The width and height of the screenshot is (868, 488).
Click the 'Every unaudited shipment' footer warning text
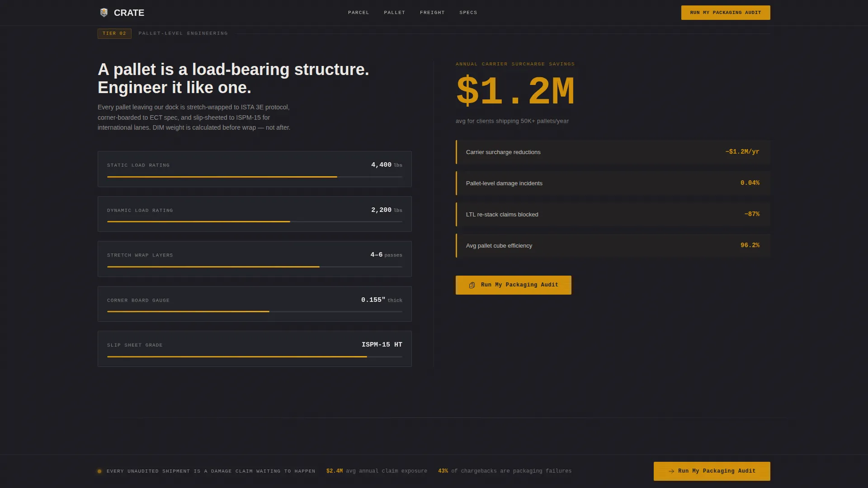(x=211, y=471)
